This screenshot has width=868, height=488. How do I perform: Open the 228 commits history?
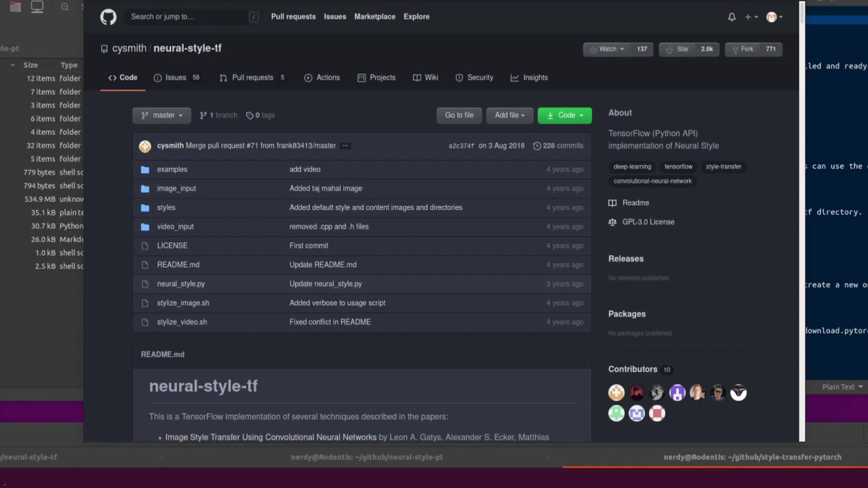558,146
